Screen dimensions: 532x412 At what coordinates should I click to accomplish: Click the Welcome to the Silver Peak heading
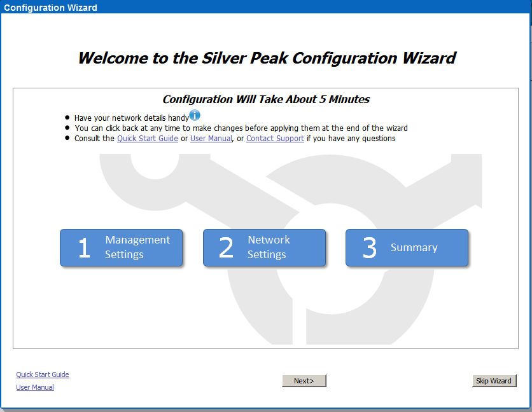pyautogui.click(x=267, y=58)
